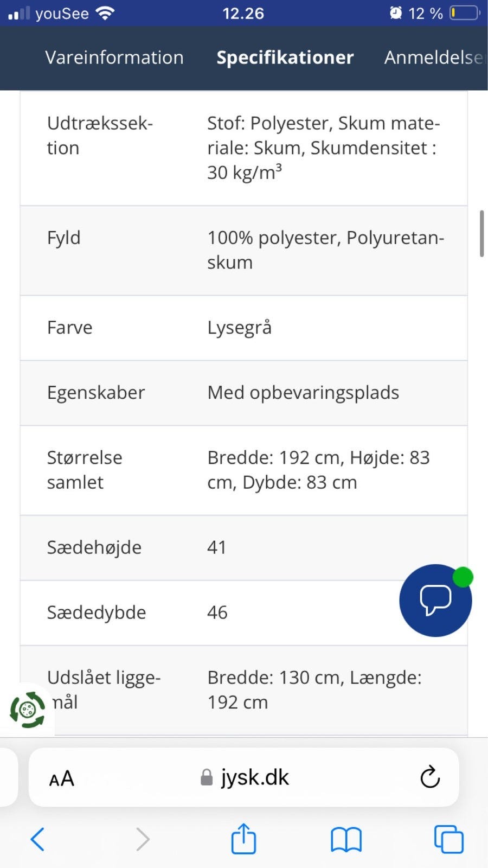Go forward to next page
The height and width of the screenshot is (868, 488).
[142, 839]
